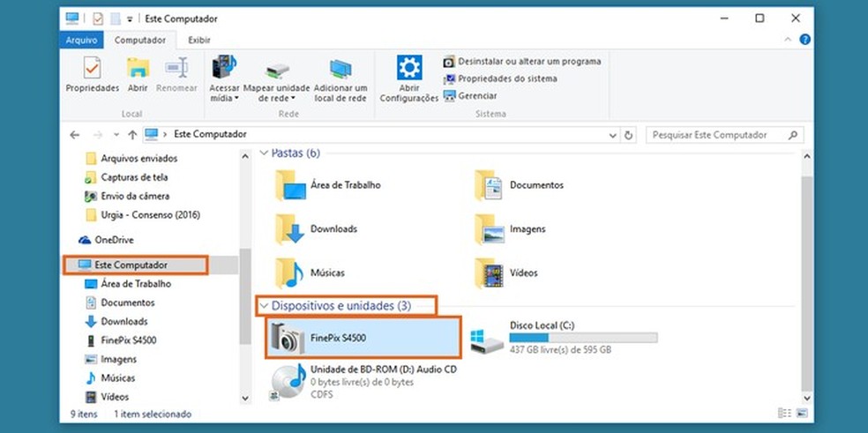The width and height of the screenshot is (868, 433).
Task: Select Disco Local (C:) drive
Action: [564, 338]
